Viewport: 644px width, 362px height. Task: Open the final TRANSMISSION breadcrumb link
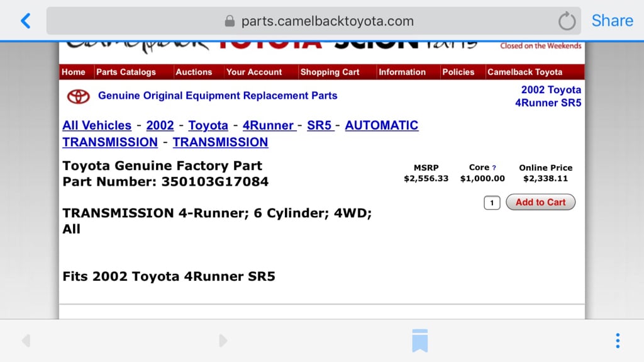[x=221, y=142]
